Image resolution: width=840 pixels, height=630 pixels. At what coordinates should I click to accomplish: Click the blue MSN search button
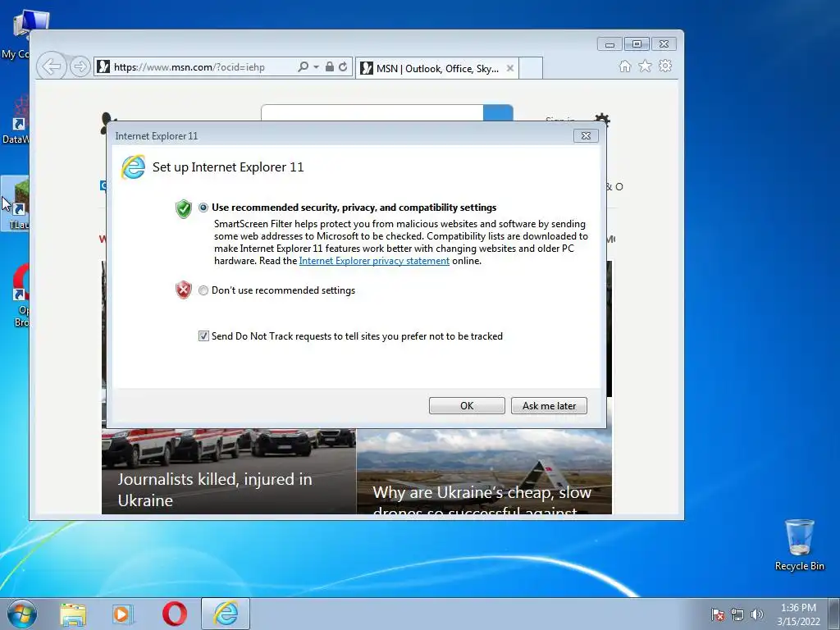click(x=498, y=113)
